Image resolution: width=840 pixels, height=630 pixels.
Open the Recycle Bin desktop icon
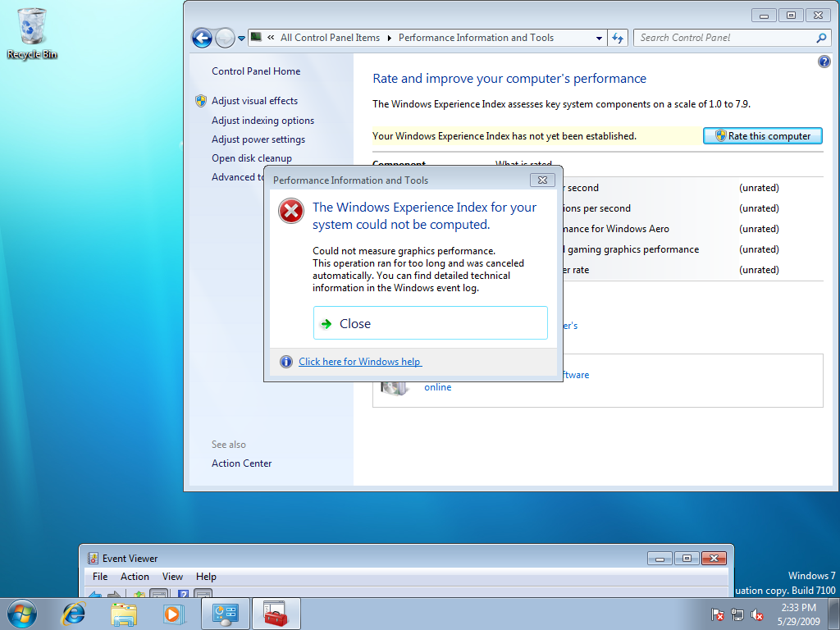(32, 34)
